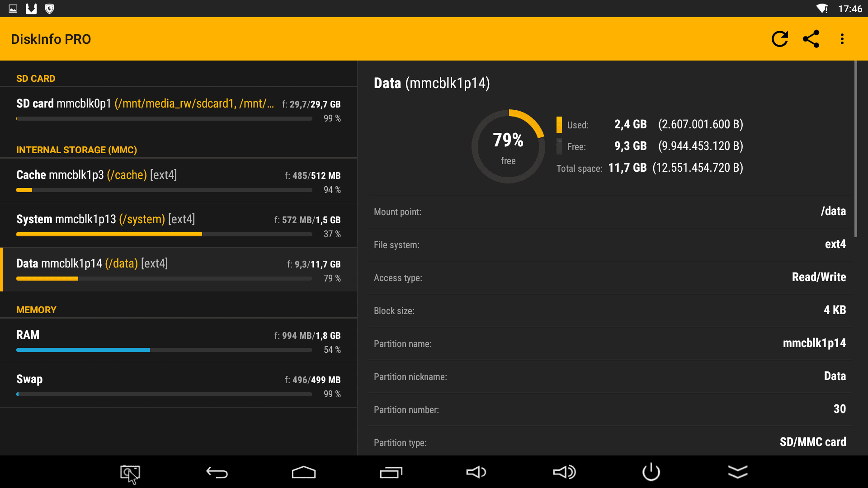Tap the MEMORY section header
868x488 pixels.
[x=36, y=310]
